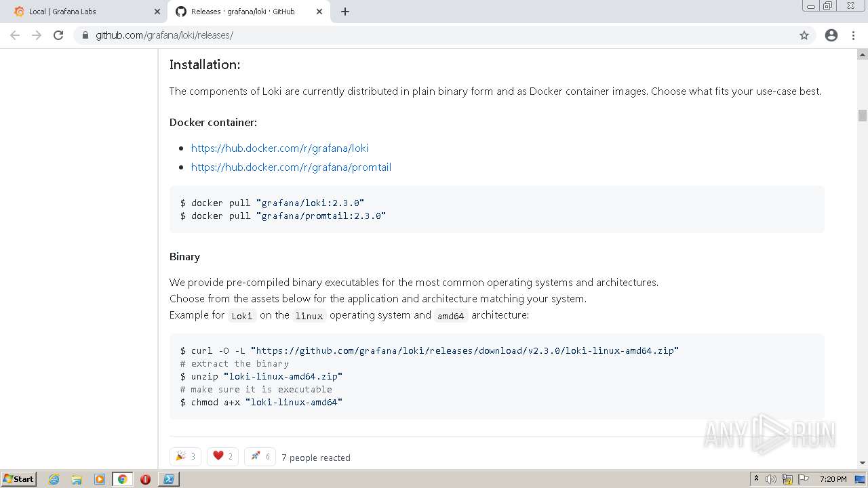
Task: Click the Binary heading
Action: pos(184,256)
